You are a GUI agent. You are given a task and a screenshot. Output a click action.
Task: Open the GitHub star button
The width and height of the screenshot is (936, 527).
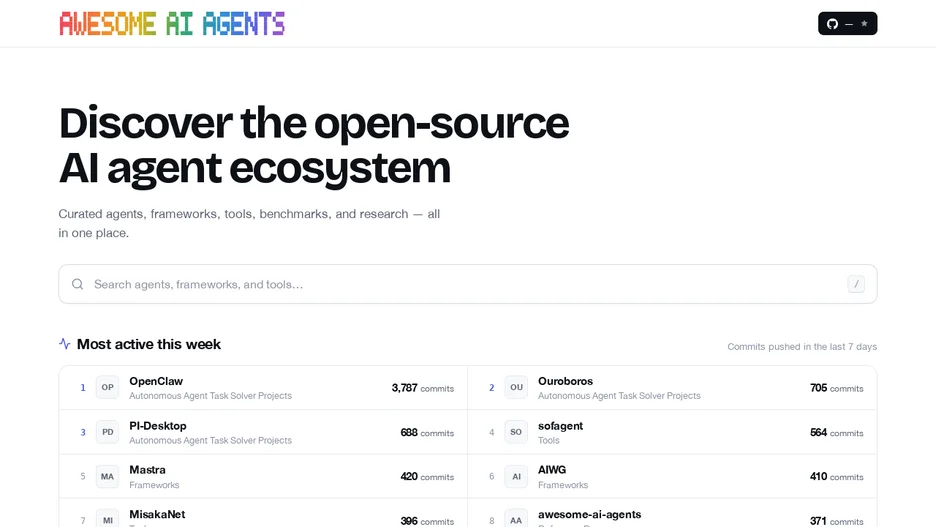click(x=847, y=24)
